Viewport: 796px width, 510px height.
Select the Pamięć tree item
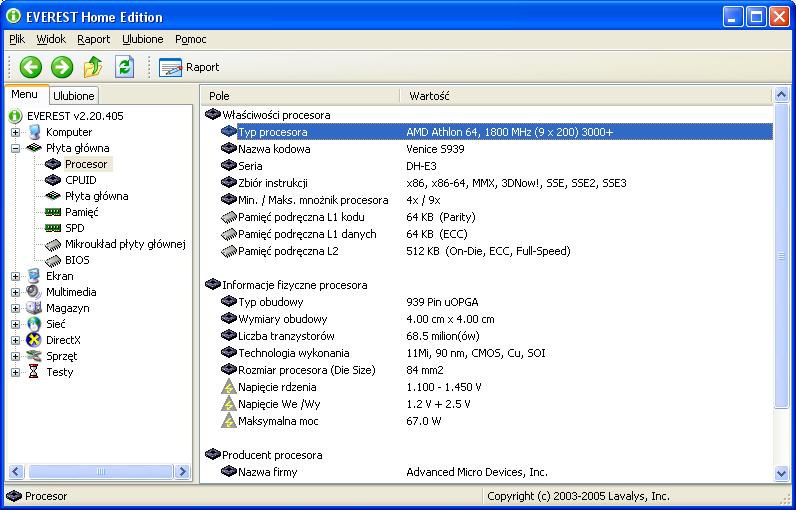click(x=81, y=212)
